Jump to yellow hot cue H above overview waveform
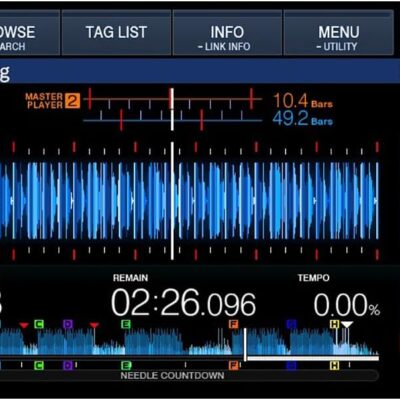Screen dimensions: 400x400 pyautogui.click(x=334, y=324)
